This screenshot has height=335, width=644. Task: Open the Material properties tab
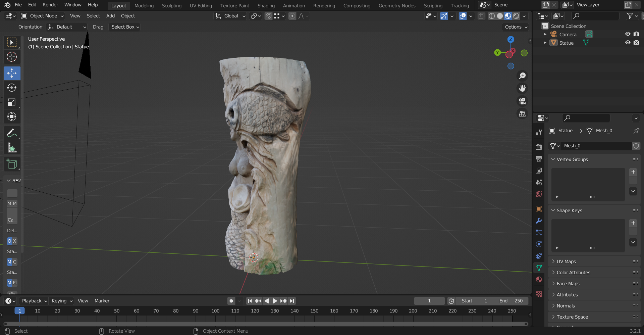(x=538, y=279)
